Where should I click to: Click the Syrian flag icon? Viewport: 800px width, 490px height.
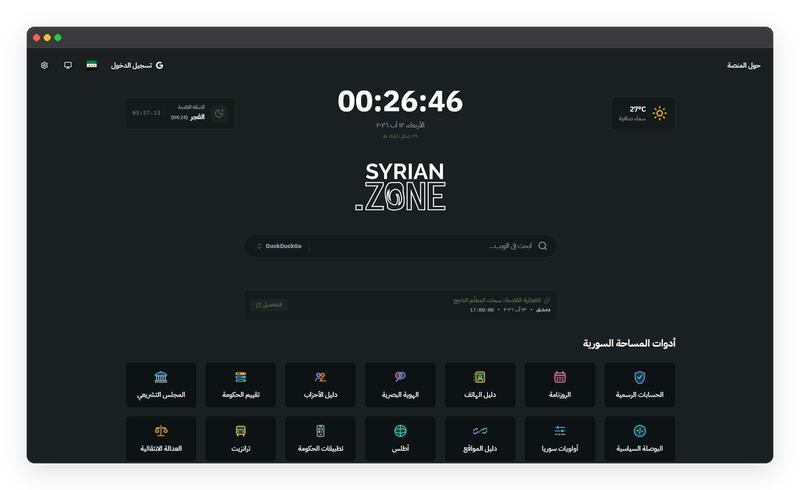point(92,65)
